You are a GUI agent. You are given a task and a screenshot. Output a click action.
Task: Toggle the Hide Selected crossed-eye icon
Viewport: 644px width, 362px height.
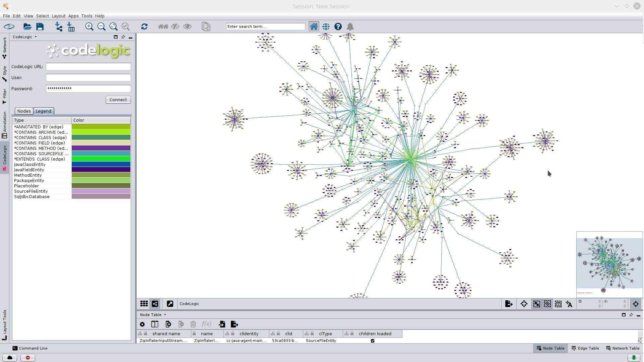pyautogui.click(x=175, y=26)
